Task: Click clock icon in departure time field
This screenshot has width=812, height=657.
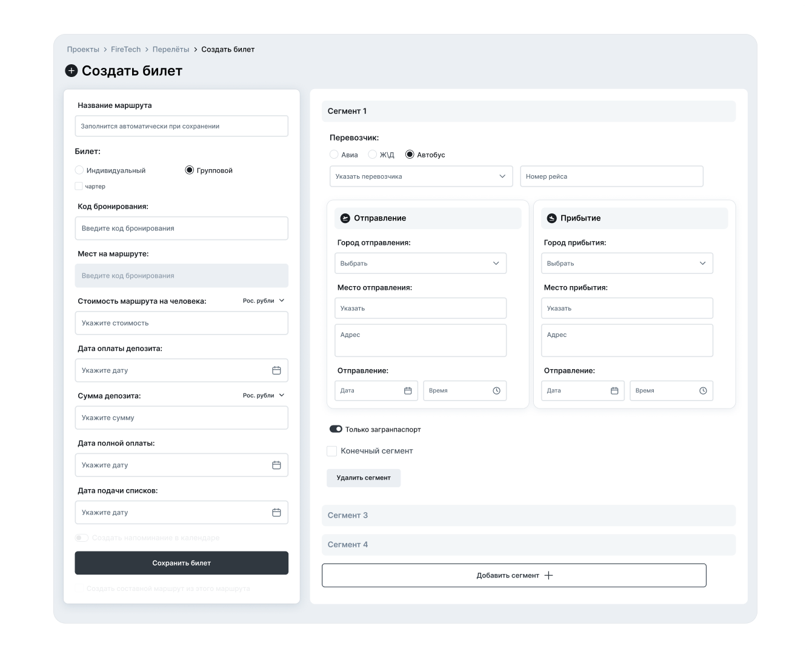Action: coord(496,391)
